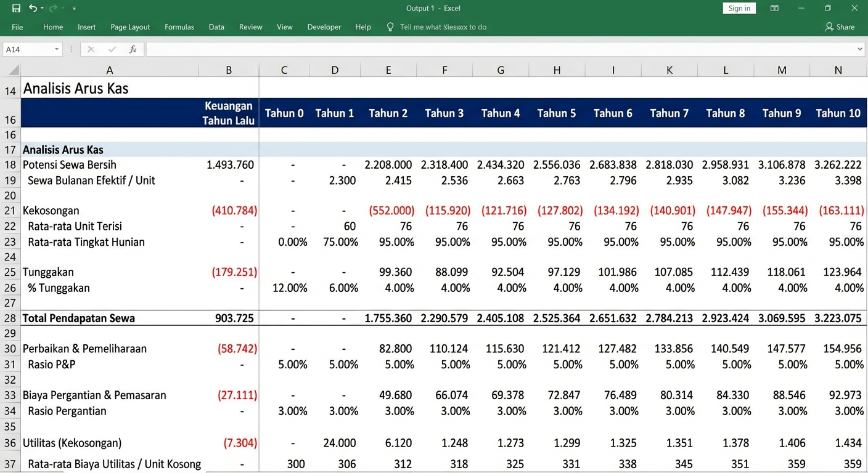Click the Sign in button
The image size is (868, 473).
[x=739, y=8]
